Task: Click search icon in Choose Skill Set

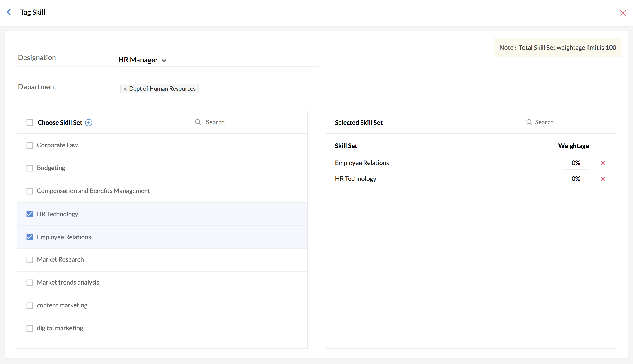Action: (x=198, y=122)
